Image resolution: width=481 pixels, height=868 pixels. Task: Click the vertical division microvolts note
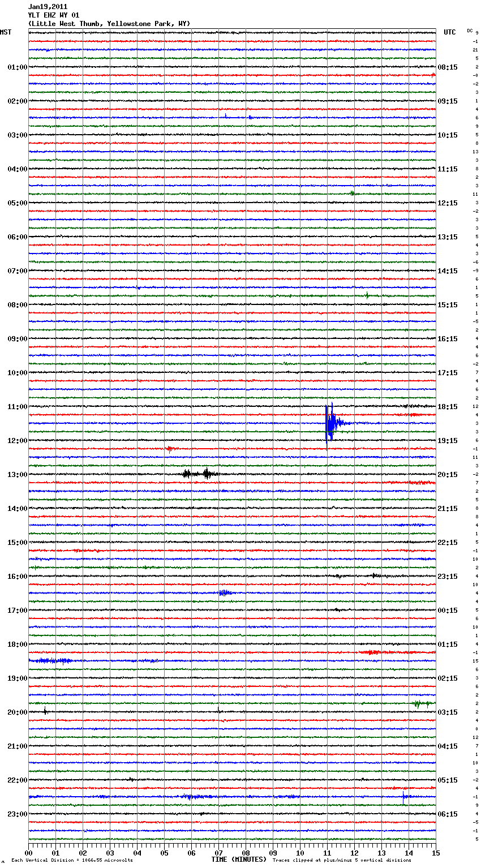point(72,860)
